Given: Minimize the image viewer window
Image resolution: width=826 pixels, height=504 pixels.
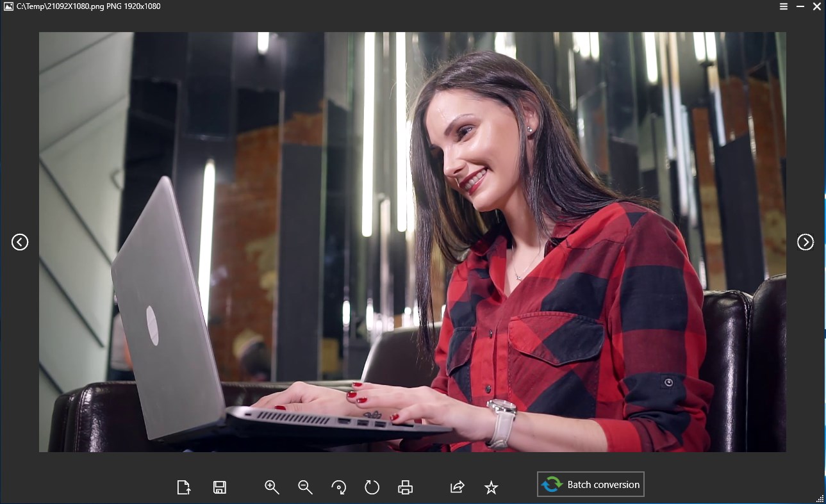Looking at the screenshot, I should [x=800, y=6].
